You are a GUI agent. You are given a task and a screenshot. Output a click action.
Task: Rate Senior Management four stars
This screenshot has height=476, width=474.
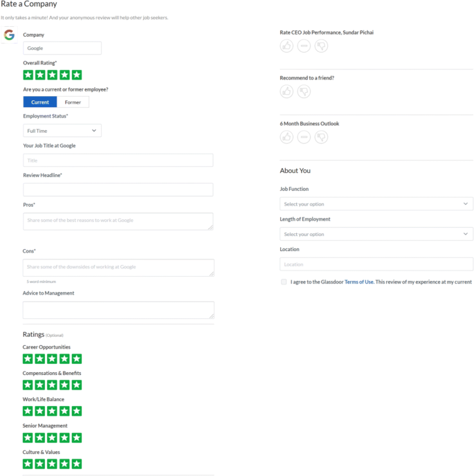coord(64,438)
